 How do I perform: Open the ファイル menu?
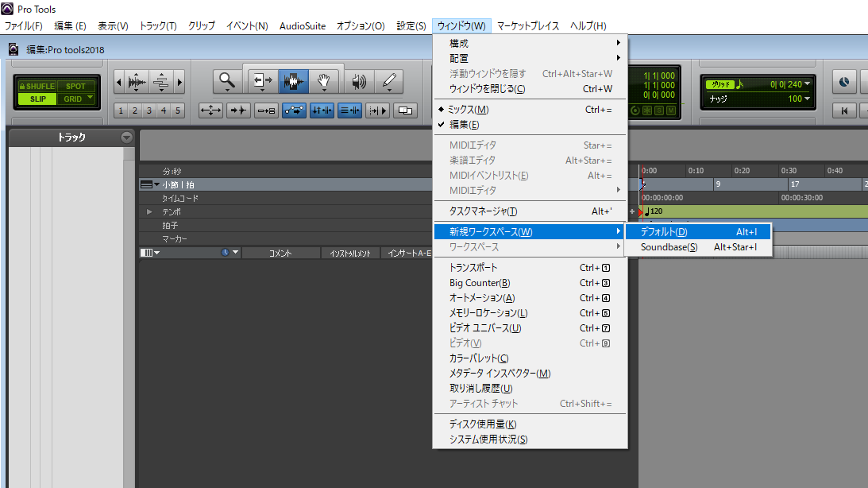click(x=23, y=26)
